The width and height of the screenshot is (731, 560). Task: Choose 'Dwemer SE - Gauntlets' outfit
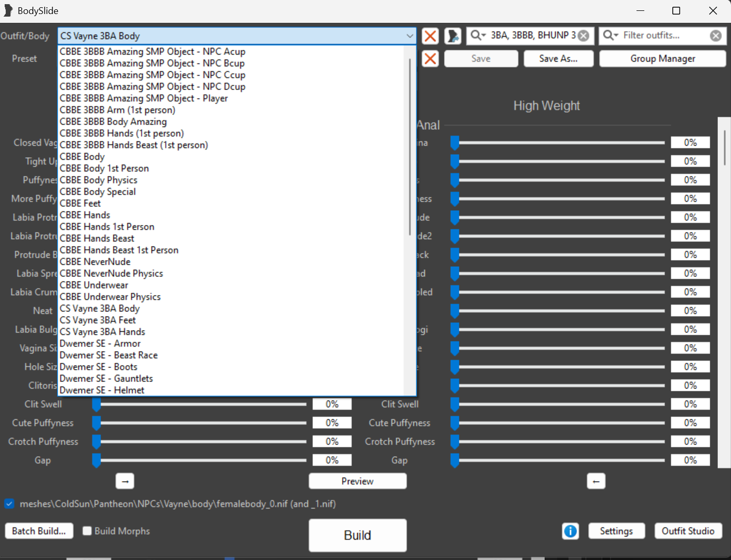point(106,378)
